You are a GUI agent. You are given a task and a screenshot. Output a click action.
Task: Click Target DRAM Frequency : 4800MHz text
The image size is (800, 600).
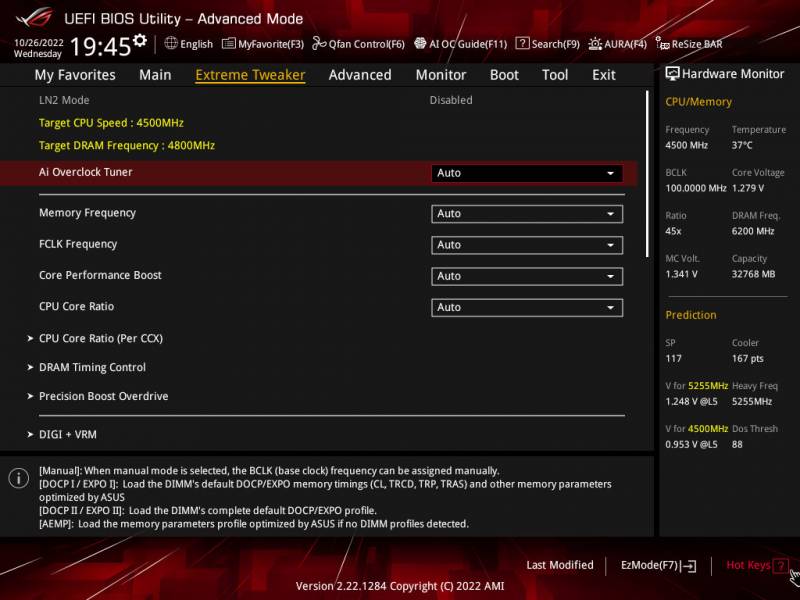(x=127, y=145)
